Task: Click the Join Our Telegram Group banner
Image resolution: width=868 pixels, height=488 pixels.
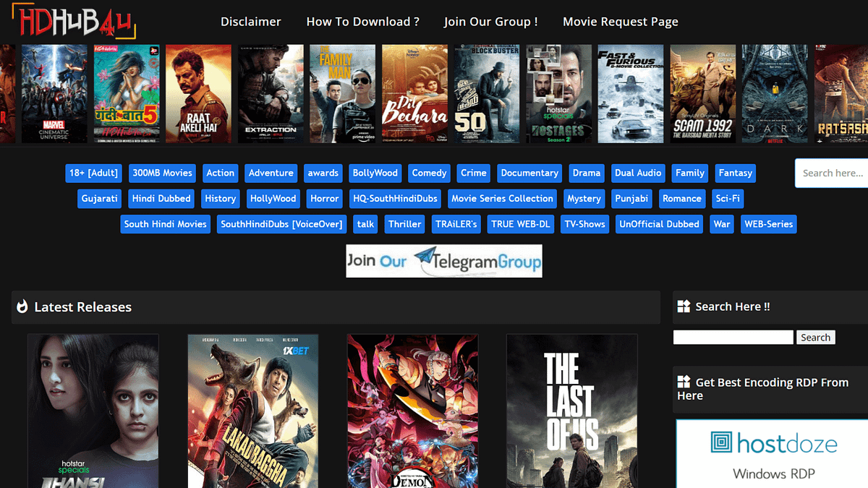Action: pos(444,261)
